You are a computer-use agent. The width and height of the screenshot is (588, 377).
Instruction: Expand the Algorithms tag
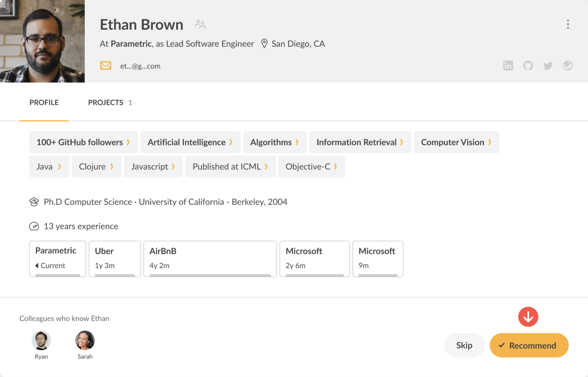tap(275, 142)
